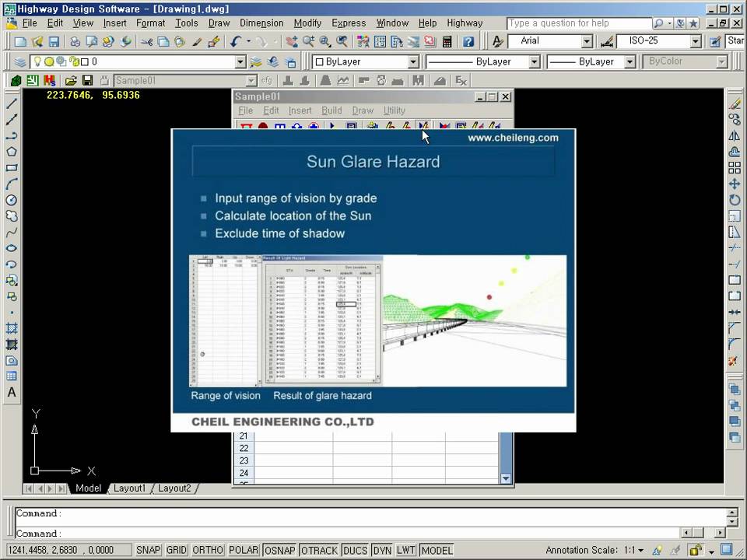Expand the layer 0 dropdown list

tap(240, 62)
